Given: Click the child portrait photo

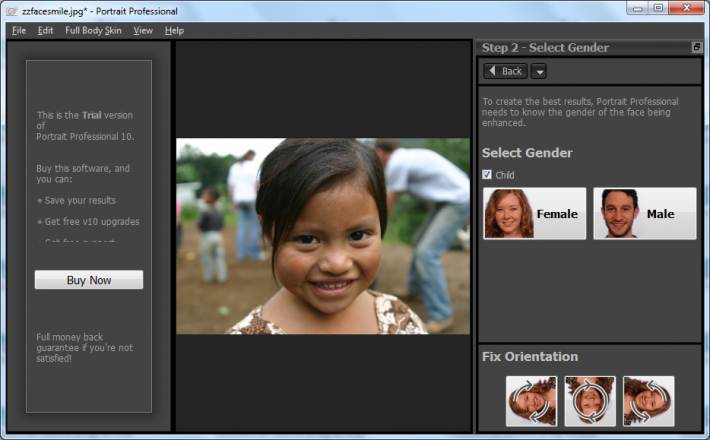Looking at the screenshot, I should [323, 236].
